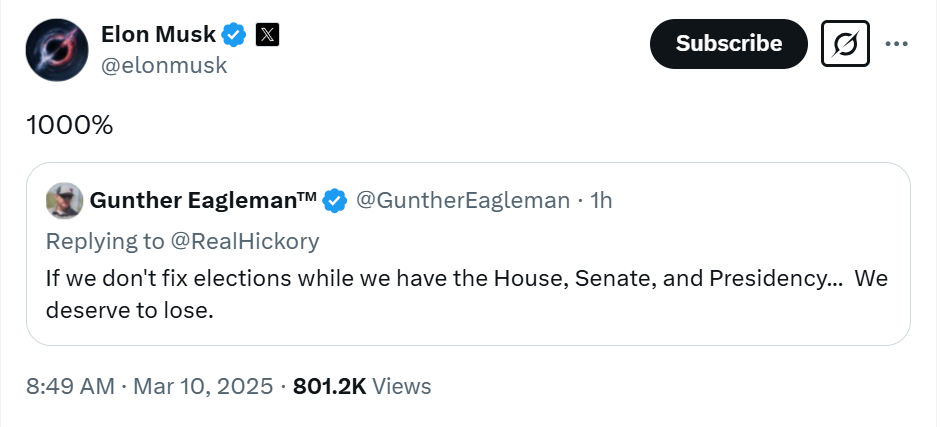Open the Gunther Eagleman™ name link
The width and height of the screenshot is (942, 427).
[x=203, y=201]
